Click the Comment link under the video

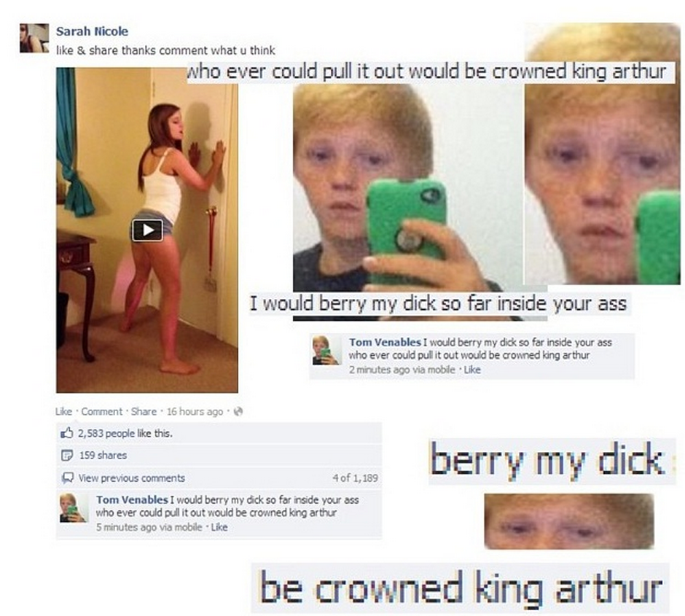click(x=102, y=412)
